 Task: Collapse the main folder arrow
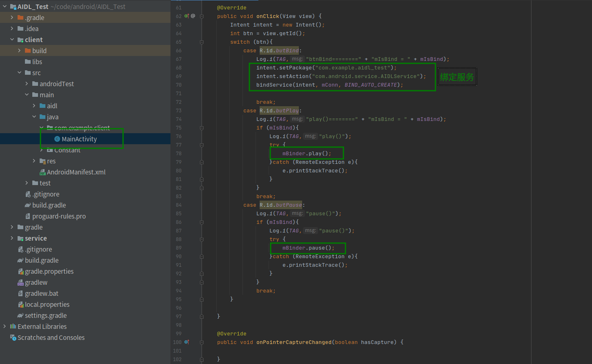(27, 95)
